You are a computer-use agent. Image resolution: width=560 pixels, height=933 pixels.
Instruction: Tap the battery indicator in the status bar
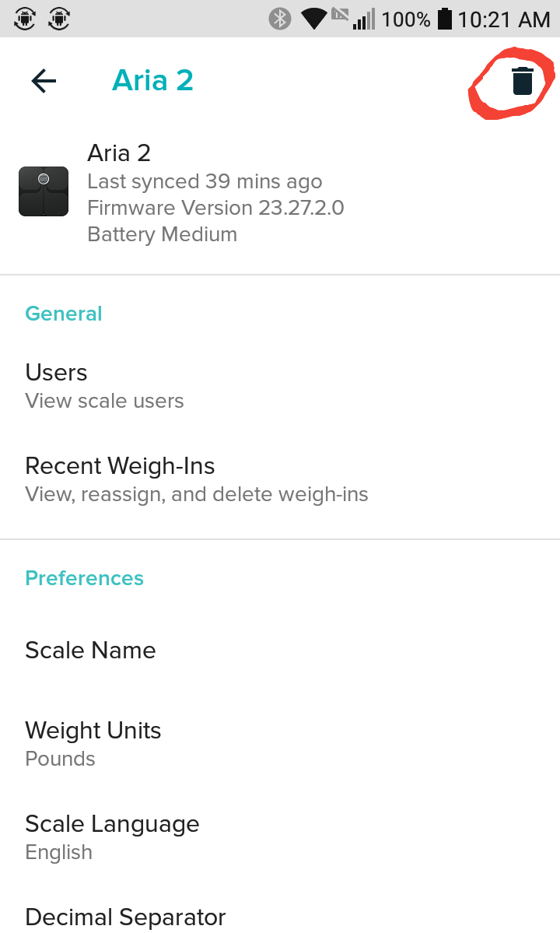tap(446, 18)
